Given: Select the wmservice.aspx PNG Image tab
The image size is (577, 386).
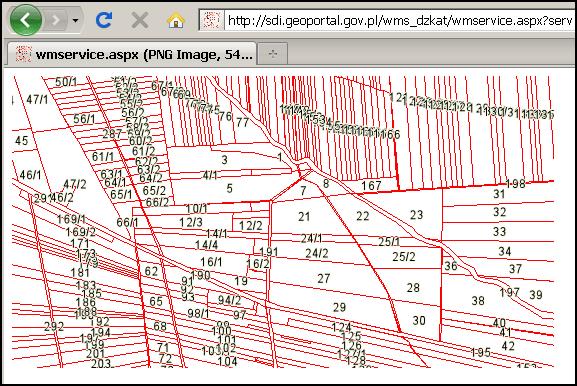Looking at the screenshot, I should pos(132,54).
